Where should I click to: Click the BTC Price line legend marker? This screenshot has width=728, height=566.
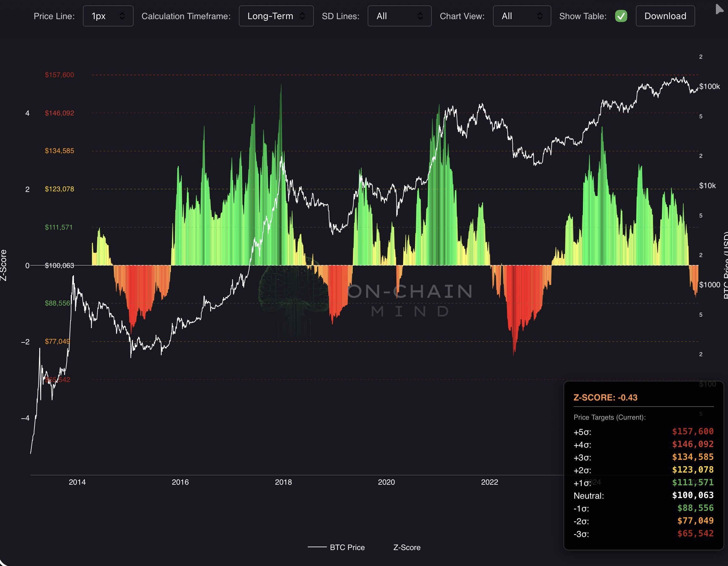tap(317, 547)
